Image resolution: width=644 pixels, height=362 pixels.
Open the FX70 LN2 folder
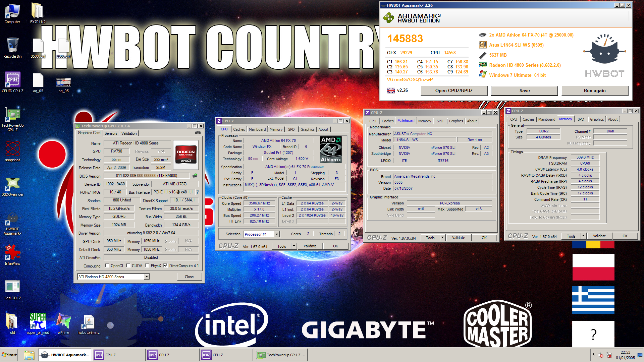tap(38, 14)
